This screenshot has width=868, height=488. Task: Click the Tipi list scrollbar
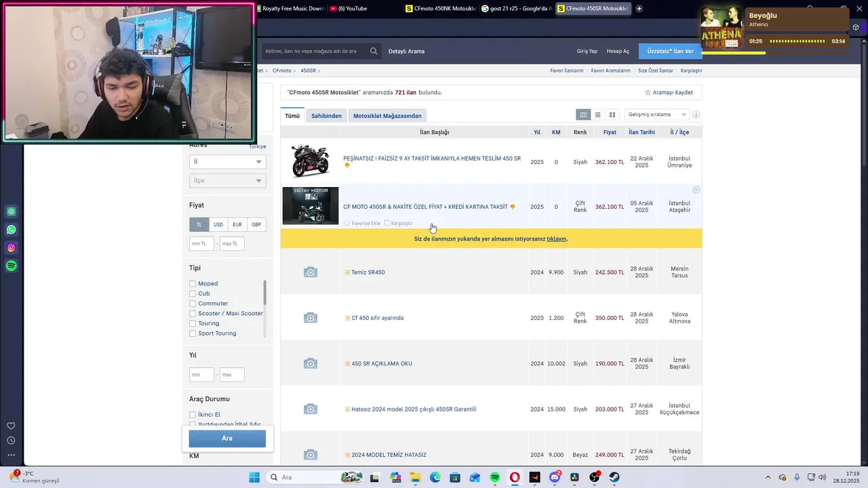(265, 293)
